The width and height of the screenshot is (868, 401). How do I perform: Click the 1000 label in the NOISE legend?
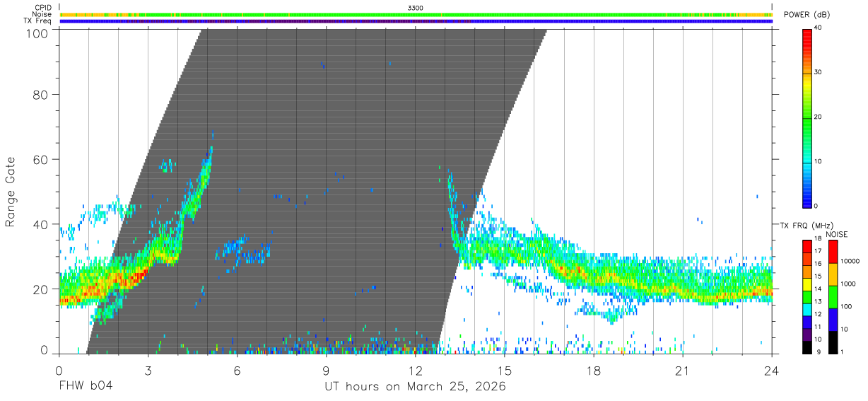tap(848, 284)
